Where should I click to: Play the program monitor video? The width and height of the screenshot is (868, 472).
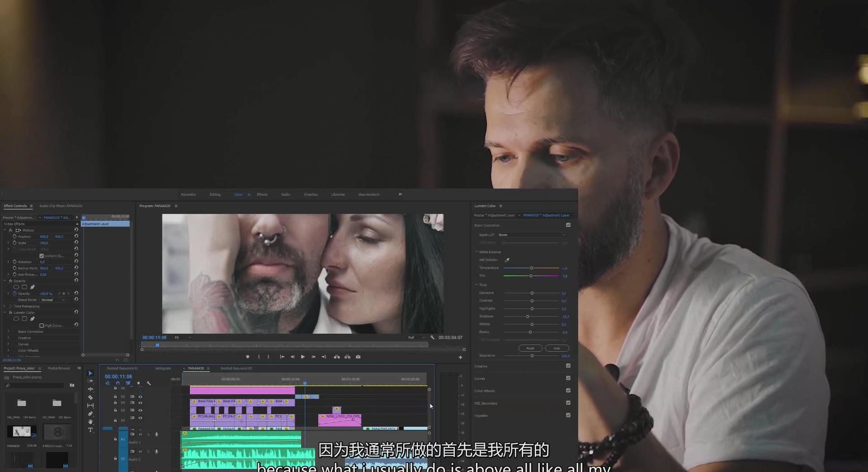pos(302,357)
